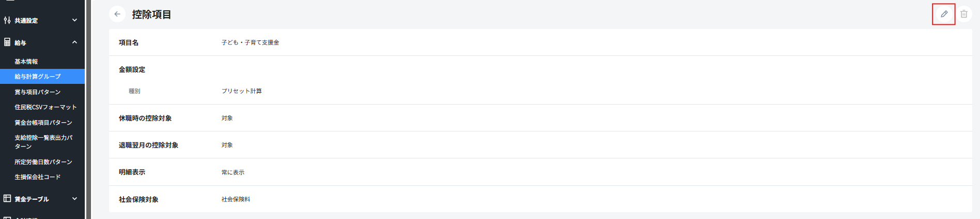Screen dimensions: 980x219
Task: Open 生損保会社コード menu item
Action: click(x=37, y=177)
